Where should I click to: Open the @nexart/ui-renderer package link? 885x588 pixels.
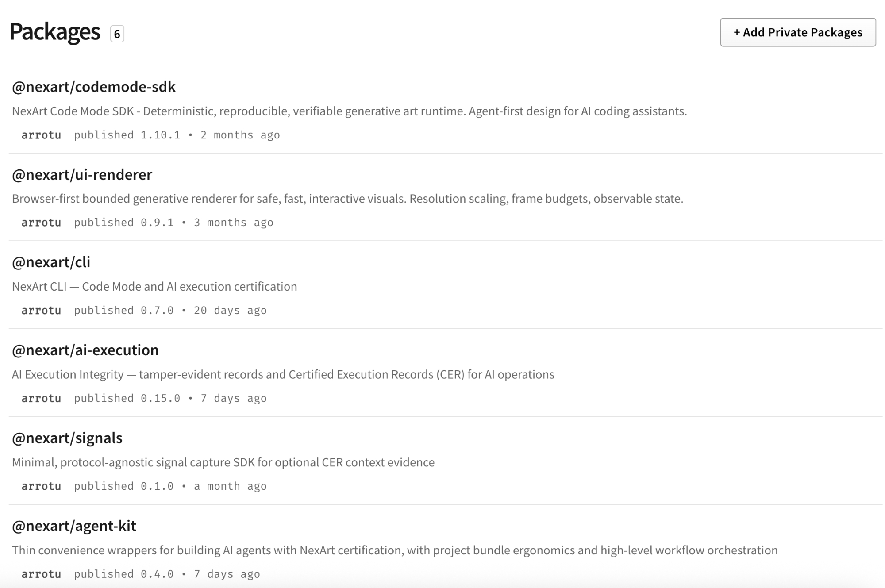[x=82, y=175]
